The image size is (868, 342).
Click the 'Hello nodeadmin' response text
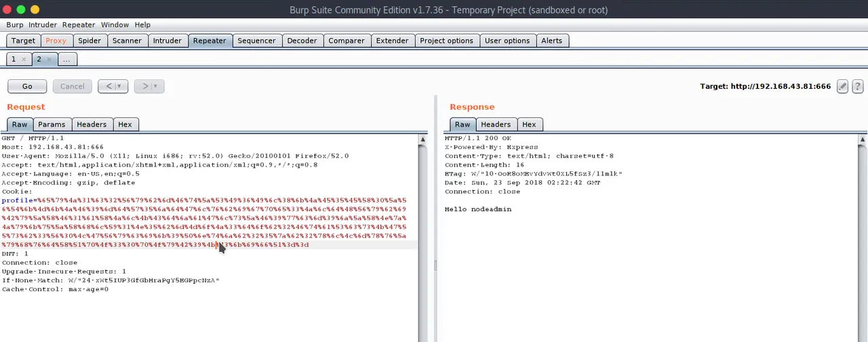[478, 209]
